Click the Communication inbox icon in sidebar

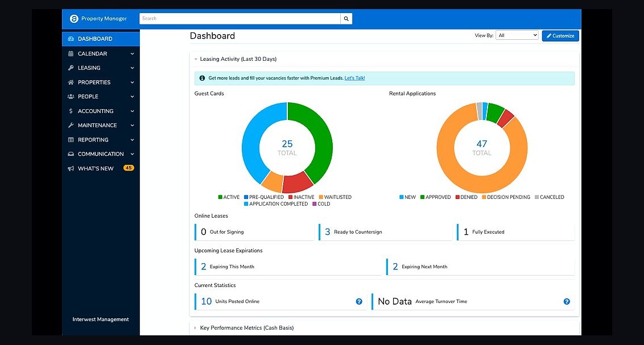(x=71, y=154)
